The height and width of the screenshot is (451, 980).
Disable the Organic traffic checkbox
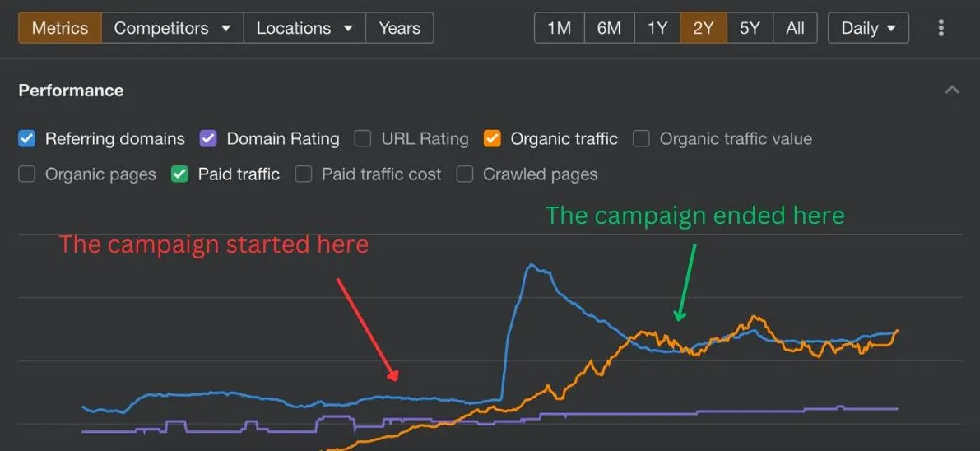click(x=493, y=139)
